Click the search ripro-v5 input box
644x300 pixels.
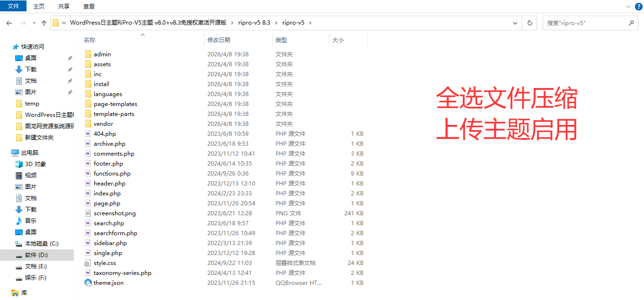(x=585, y=23)
